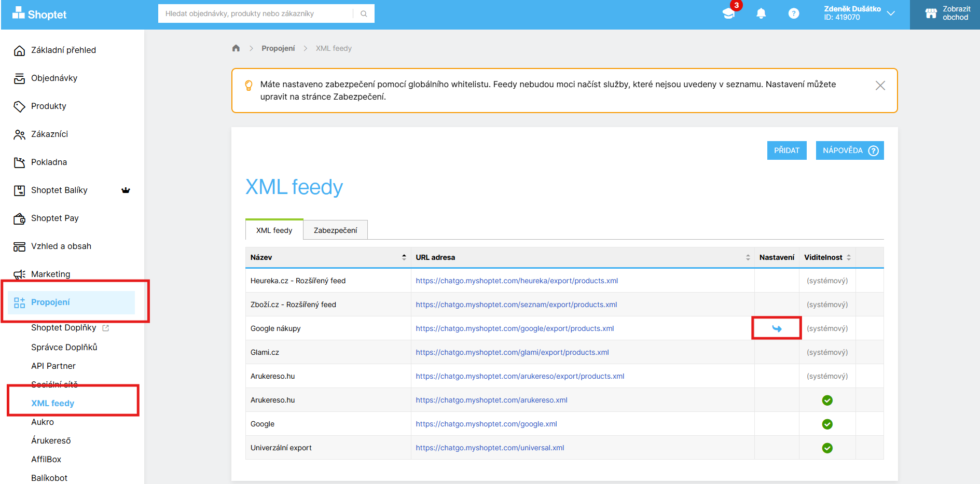
Task: Click the Shoptet logo
Action: pyautogui.click(x=39, y=14)
